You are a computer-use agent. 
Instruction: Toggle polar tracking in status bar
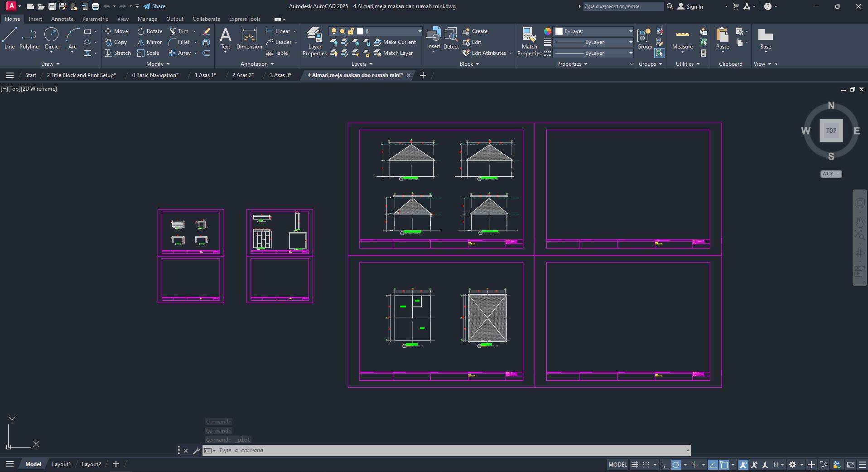pos(676,465)
